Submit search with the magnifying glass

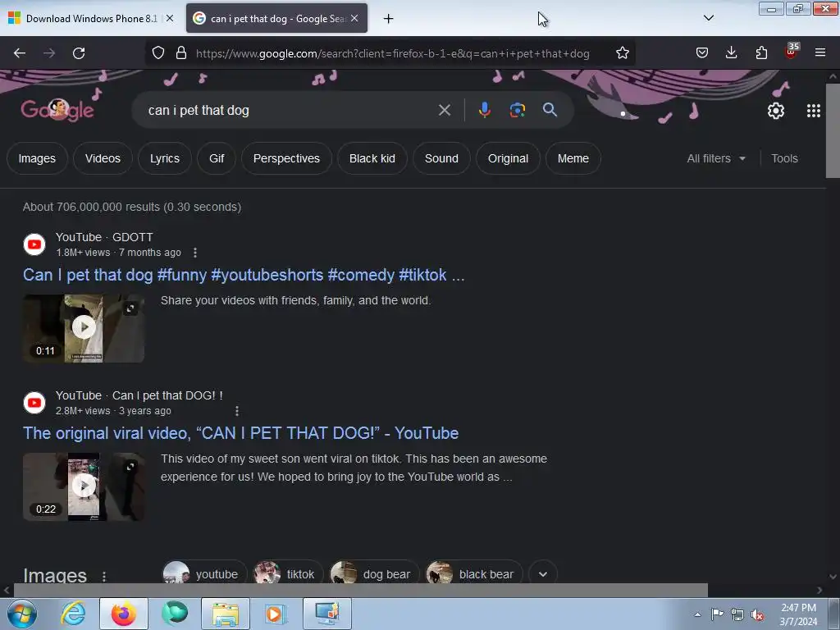(x=550, y=110)
